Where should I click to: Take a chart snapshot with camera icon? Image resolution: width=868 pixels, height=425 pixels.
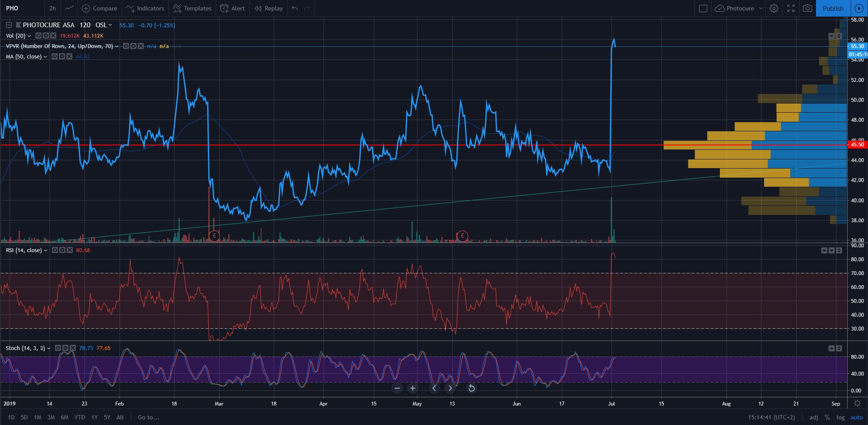(x=807, y=8)
